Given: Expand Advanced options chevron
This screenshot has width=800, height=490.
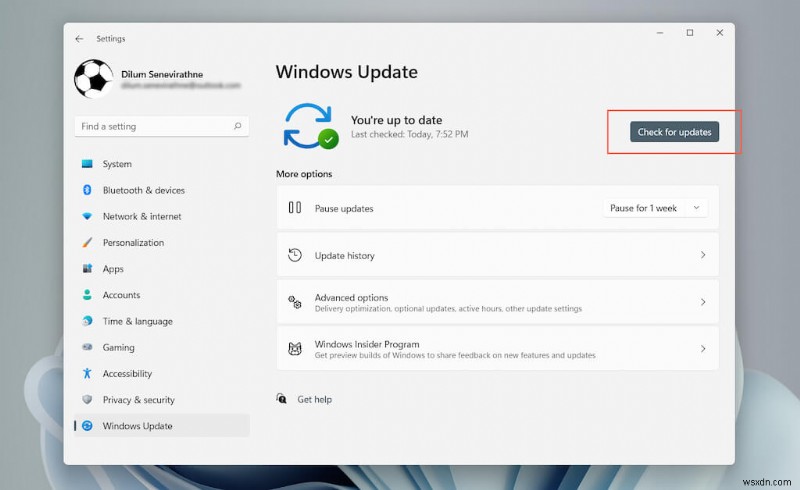Looking at the screenshot, I should click(703, 302).
